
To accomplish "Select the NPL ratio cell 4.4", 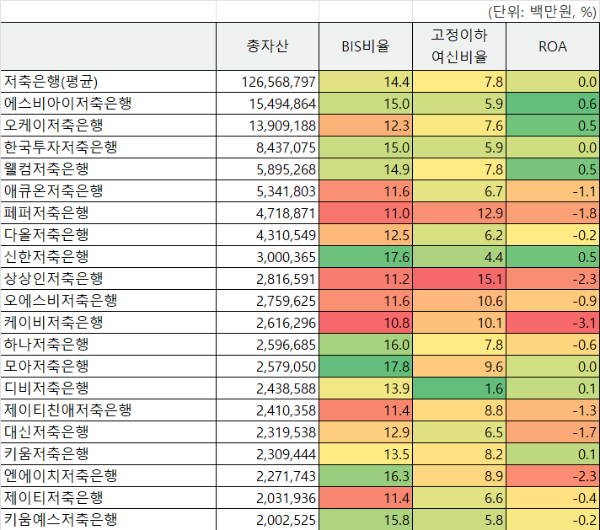I will click(459, 256).
